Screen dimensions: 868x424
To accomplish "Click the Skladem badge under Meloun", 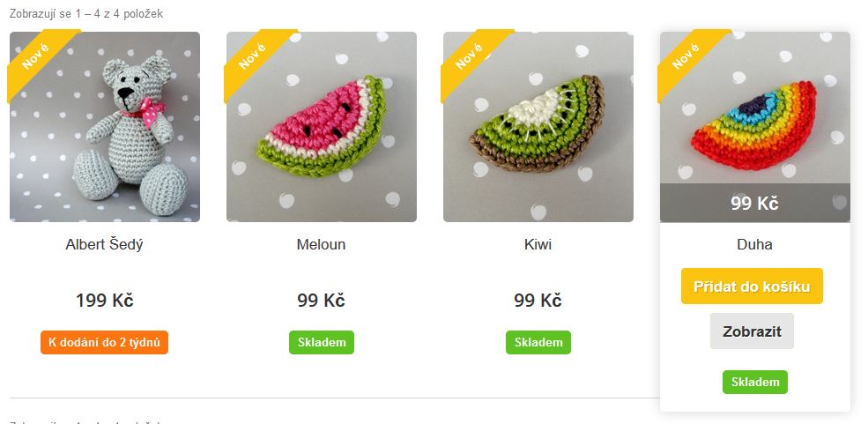I will click(x=322, y=343).
